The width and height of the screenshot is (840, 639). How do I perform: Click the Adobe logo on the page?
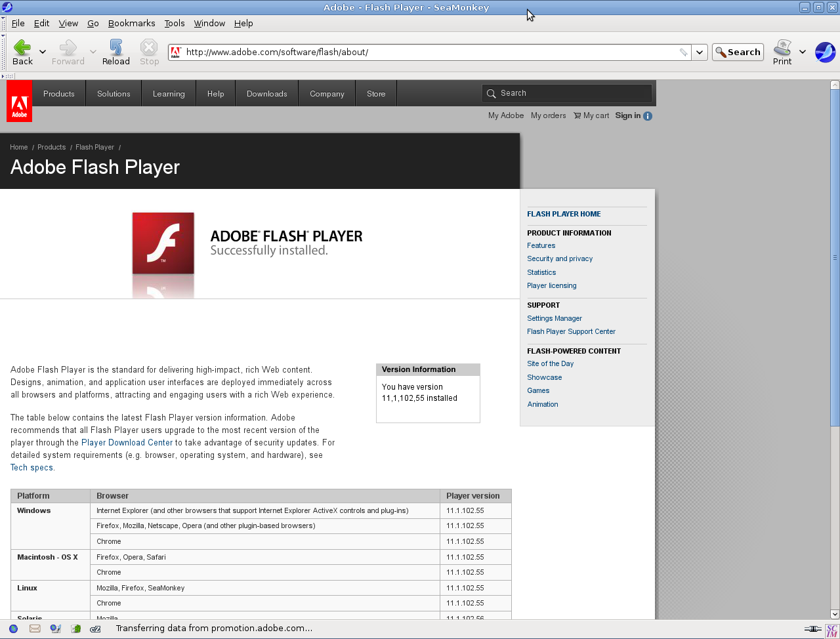tap(19, 102)
